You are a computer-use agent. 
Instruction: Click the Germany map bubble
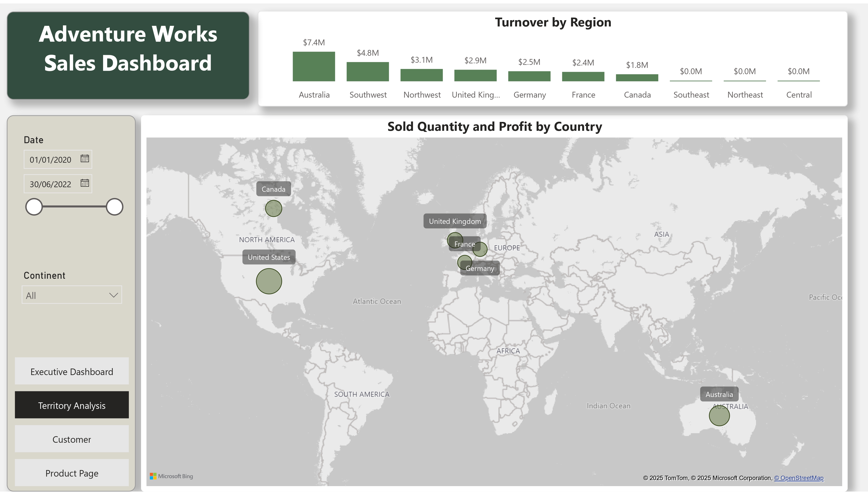tap(480, 249)
